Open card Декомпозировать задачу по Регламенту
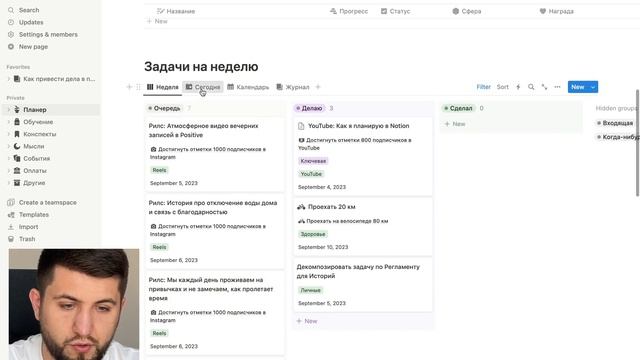 tap(363, 284)
